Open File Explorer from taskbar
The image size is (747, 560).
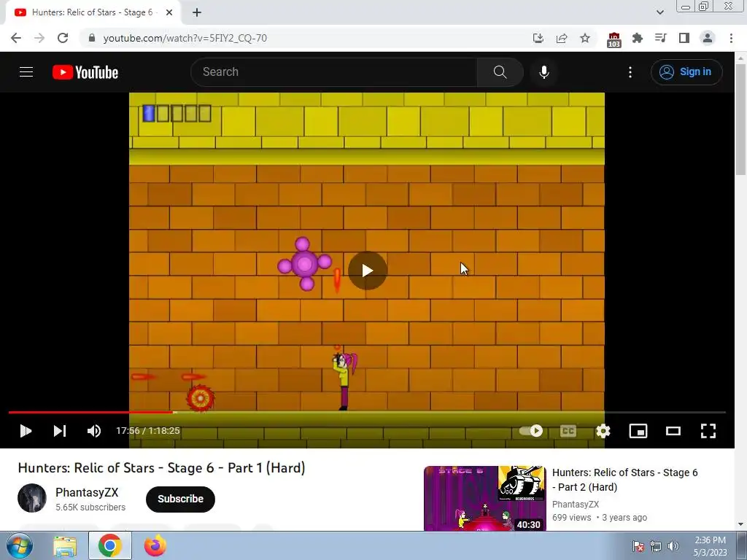[65, 546]
